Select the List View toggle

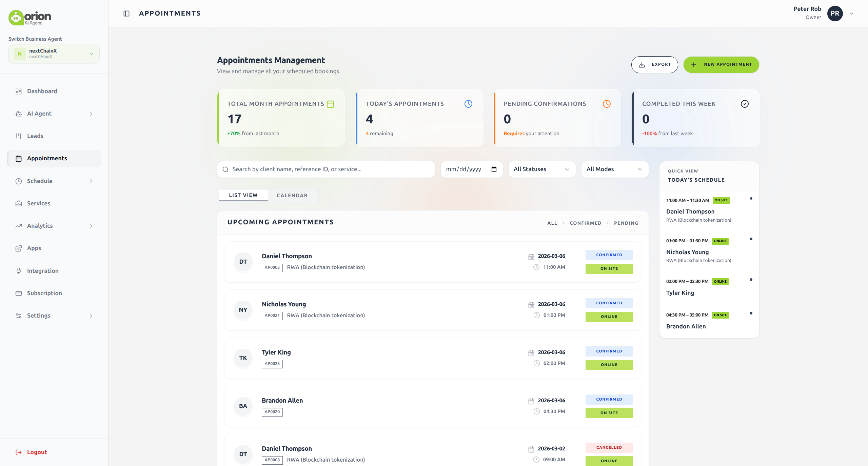click(x=243, y=195)
